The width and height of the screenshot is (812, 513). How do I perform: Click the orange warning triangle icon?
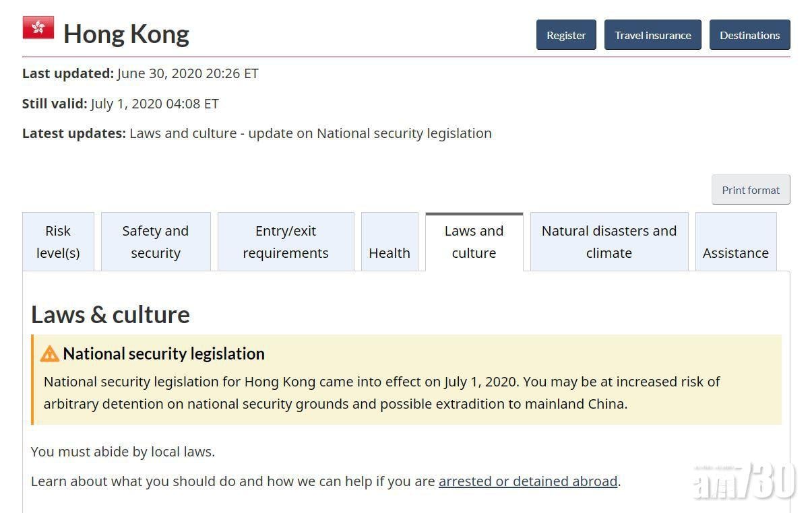point(50,354)
